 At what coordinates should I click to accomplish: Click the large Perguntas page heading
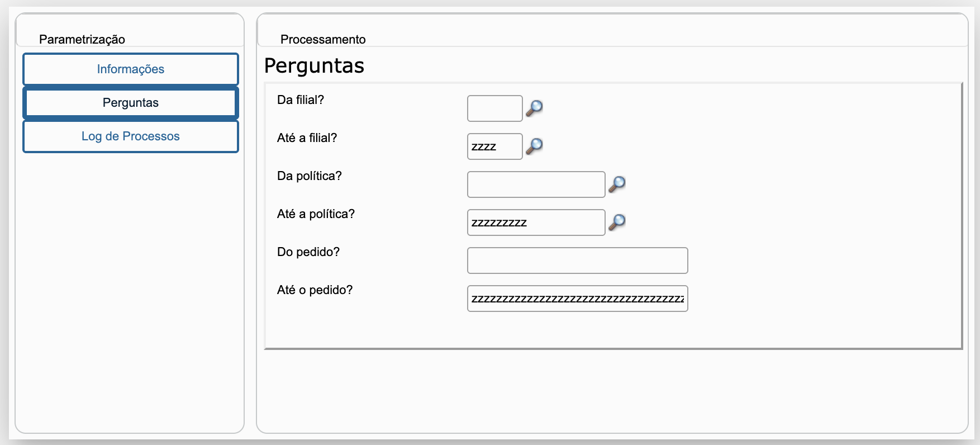pos(314,66)
